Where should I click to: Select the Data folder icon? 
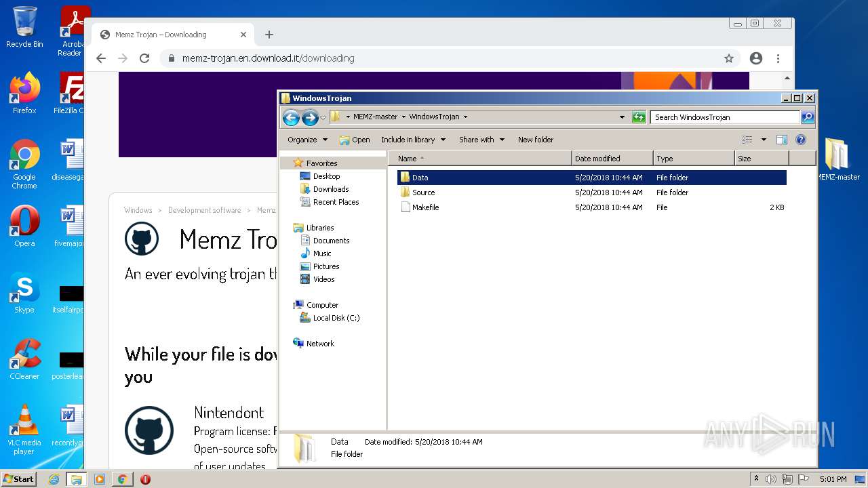(x=406, y=178)
